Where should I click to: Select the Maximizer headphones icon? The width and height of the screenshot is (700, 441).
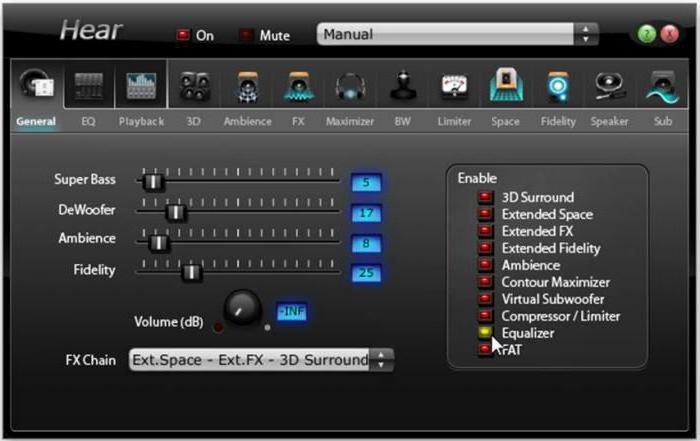coord(350,88)
